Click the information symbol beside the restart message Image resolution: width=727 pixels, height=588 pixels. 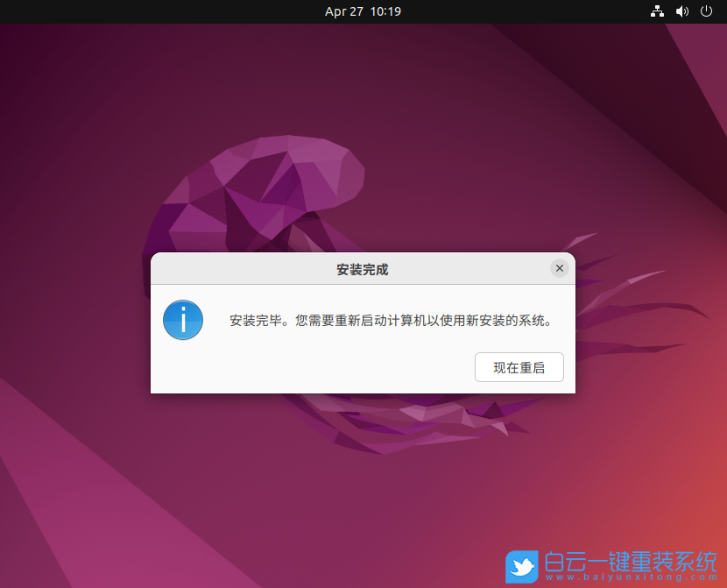click(183, 320)
